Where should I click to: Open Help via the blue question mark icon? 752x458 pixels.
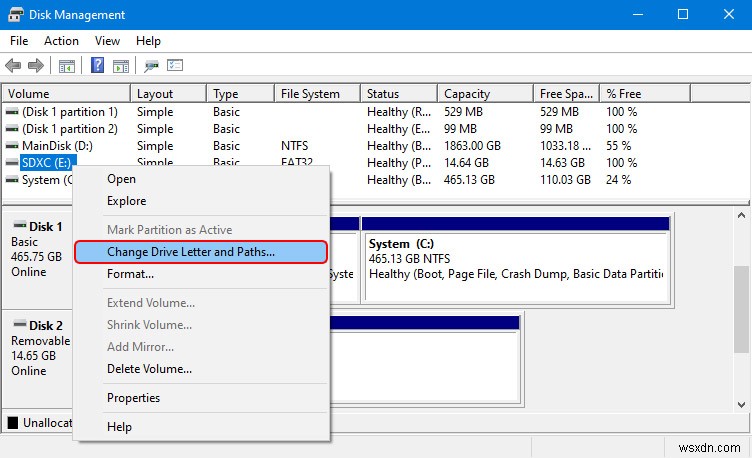pos(98,66)
